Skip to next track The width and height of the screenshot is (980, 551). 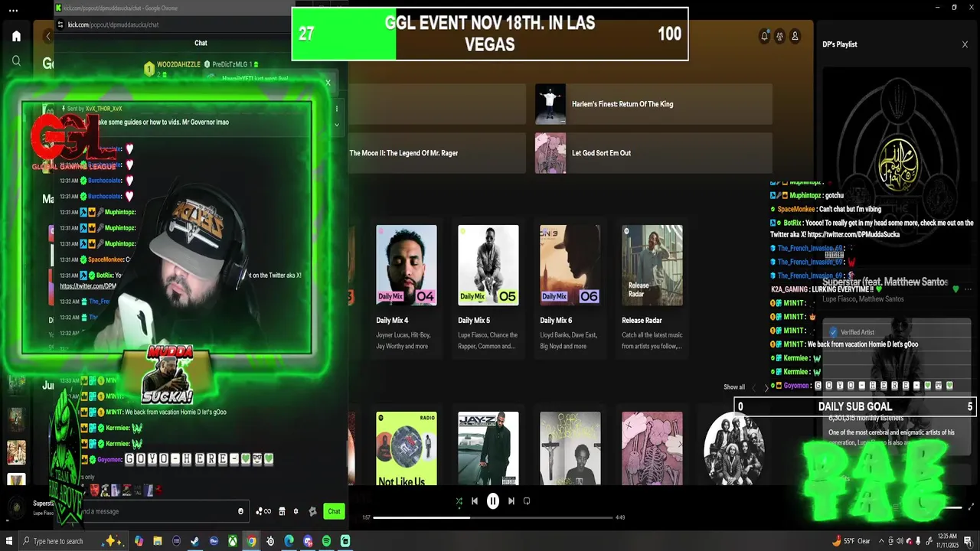[x=511, y=501]
